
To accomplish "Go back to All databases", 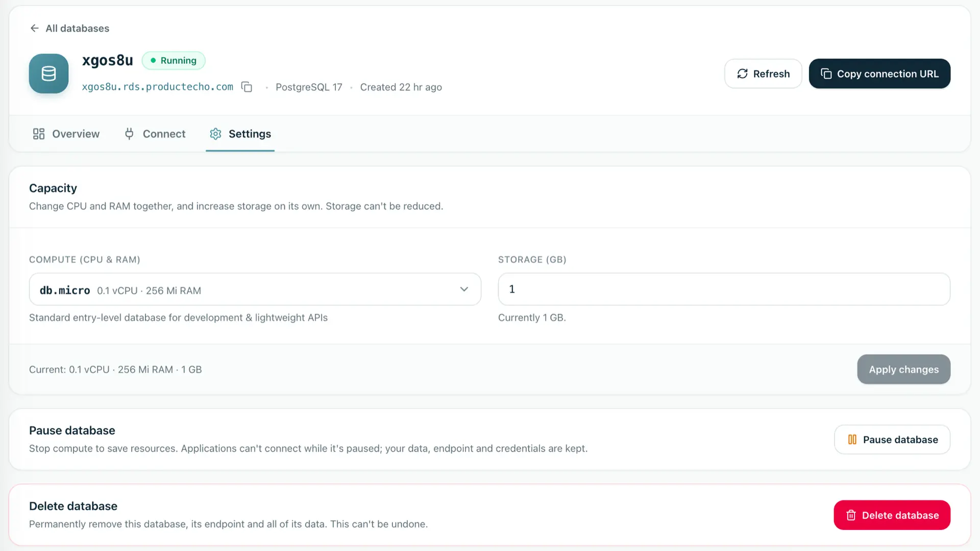I will click(x=69, y=28).
